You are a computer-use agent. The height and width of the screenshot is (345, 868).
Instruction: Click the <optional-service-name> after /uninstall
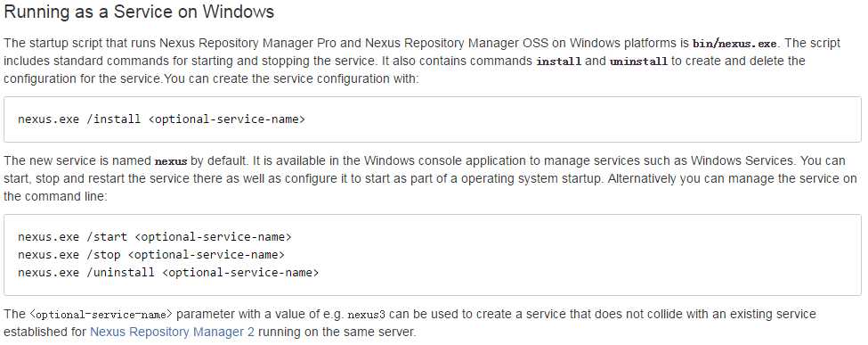(x=240, y=272)
